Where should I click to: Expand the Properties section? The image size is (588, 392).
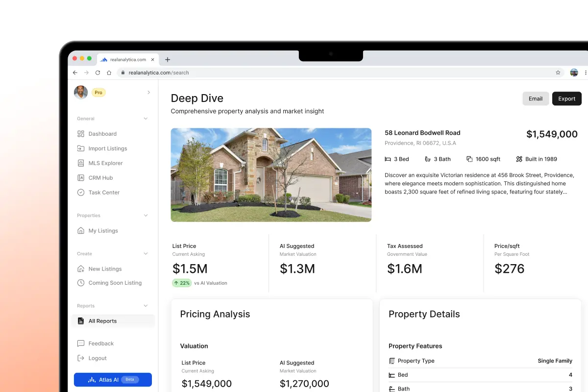tap(146, 215)
